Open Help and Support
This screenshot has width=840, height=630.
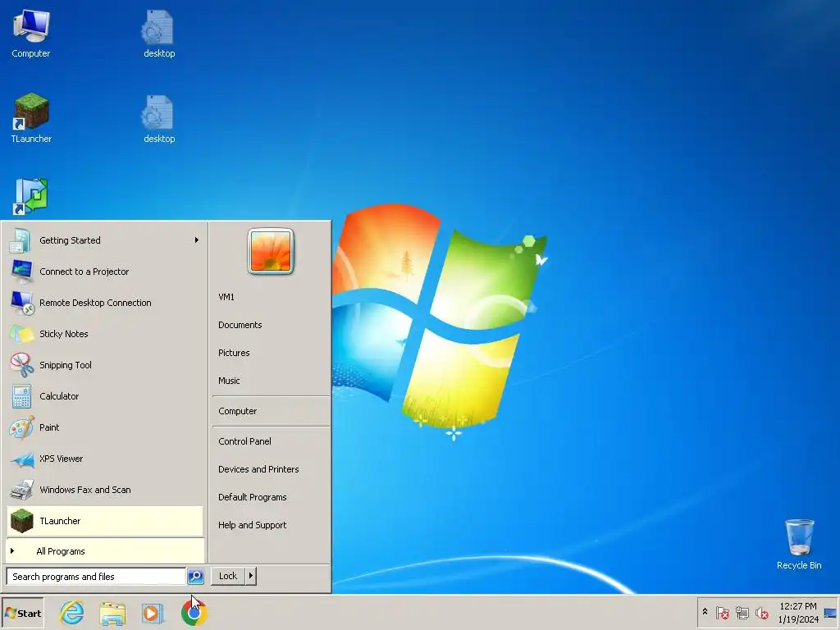coord(252,525)
